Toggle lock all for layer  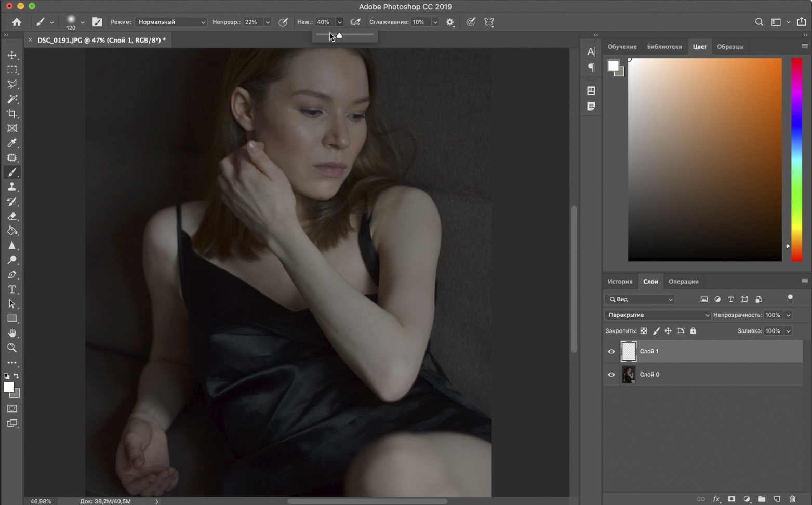pos(693,331)
